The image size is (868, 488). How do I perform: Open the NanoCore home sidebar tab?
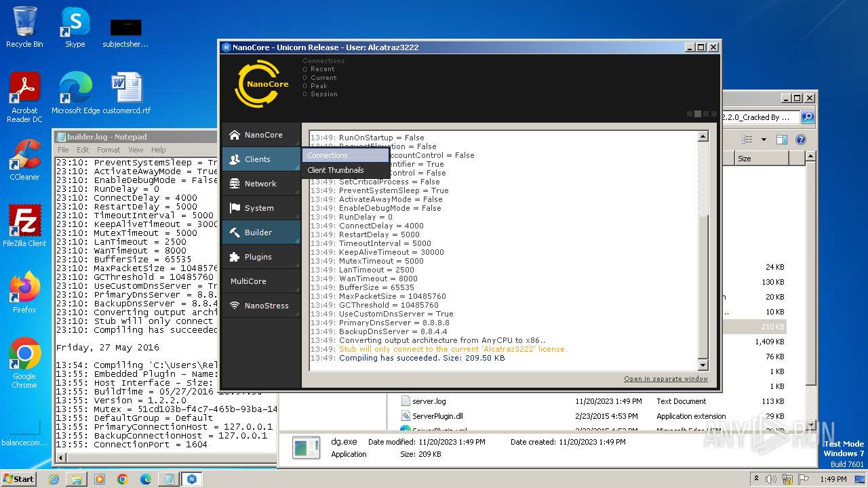click(261, 135)
